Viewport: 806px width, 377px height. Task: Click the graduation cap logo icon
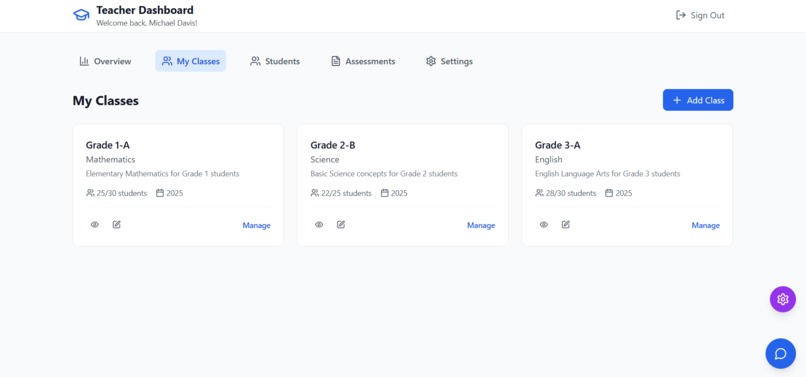coord(81,15)
